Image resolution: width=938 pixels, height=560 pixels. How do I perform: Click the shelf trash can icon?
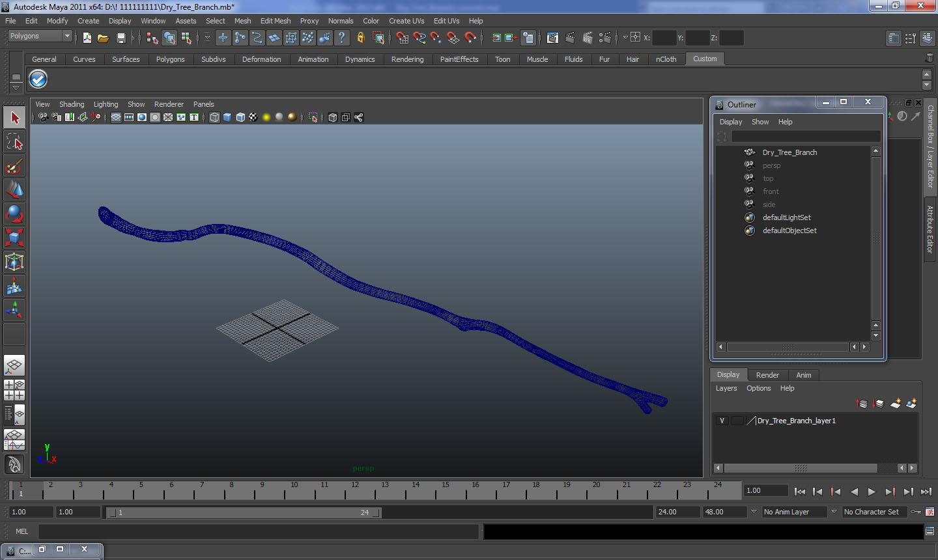click(930, 58)
